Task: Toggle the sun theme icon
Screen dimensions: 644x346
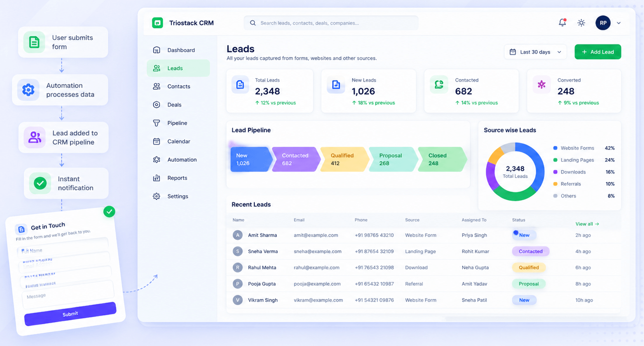Action: pyautogui.click(x=581, y=23)
